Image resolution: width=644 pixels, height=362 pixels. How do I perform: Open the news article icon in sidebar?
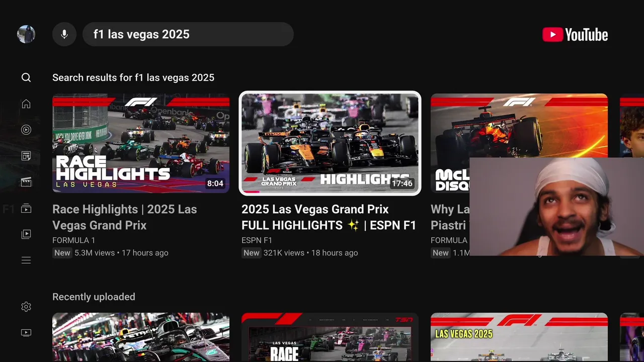26,156
